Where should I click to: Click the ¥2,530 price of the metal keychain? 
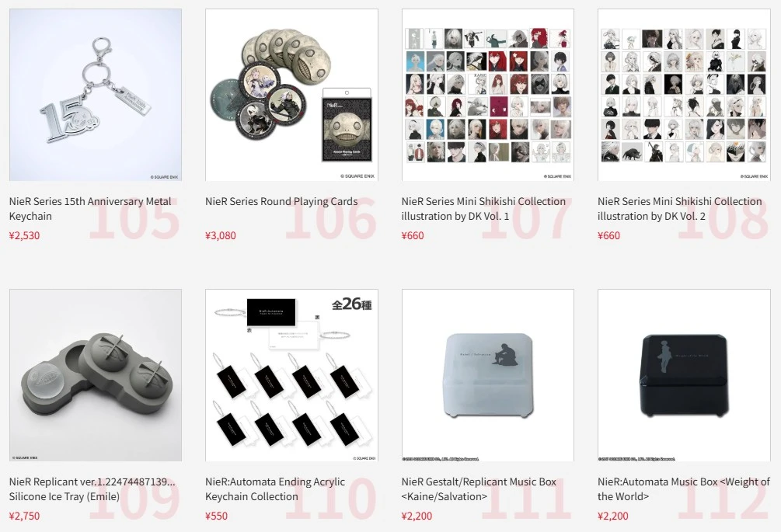[24, 235]
